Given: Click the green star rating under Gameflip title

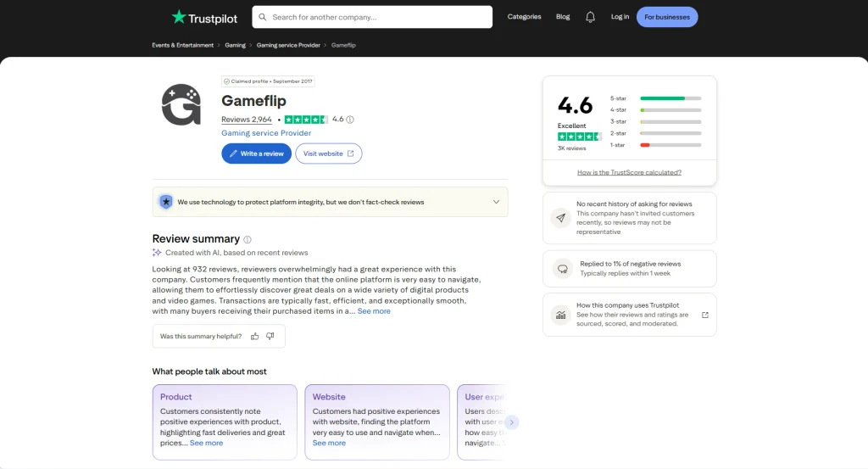Looking at the screenshot, I should [306, 120].
